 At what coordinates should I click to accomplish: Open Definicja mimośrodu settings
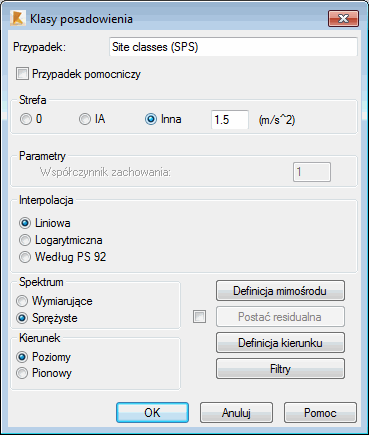tap(280, 291)
